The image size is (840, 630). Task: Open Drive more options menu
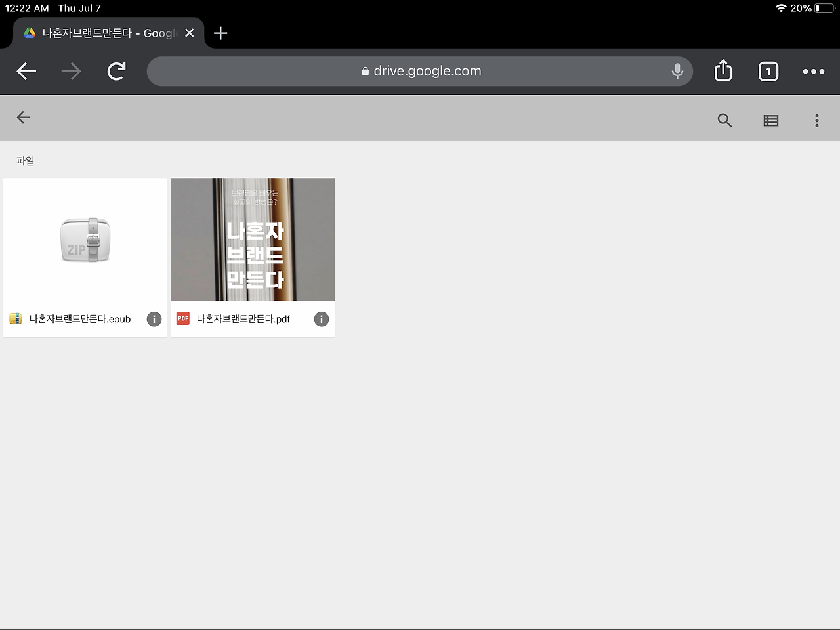pyautogui.click(x=817, y=120)
